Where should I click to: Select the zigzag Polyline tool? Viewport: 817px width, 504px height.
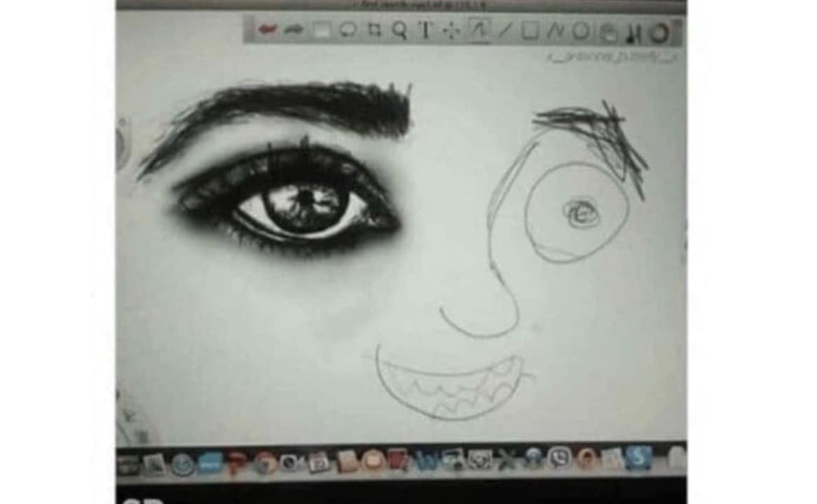point(556,31)
